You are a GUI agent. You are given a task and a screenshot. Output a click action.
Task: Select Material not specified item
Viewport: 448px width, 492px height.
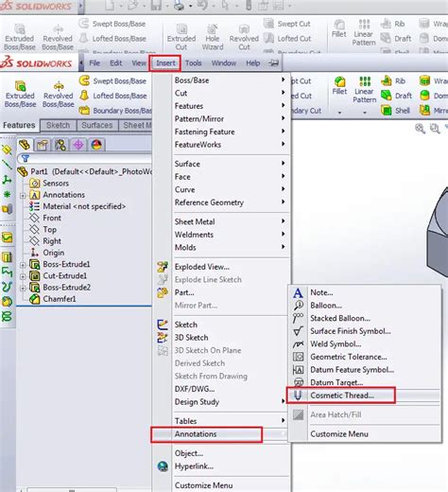(x=78, y=206)
